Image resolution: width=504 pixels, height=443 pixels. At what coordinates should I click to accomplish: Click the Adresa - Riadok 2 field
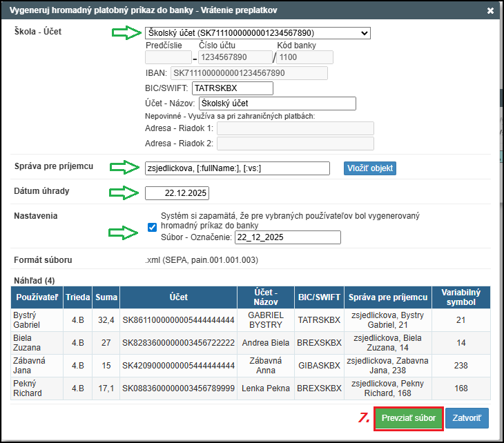(295, 144)
